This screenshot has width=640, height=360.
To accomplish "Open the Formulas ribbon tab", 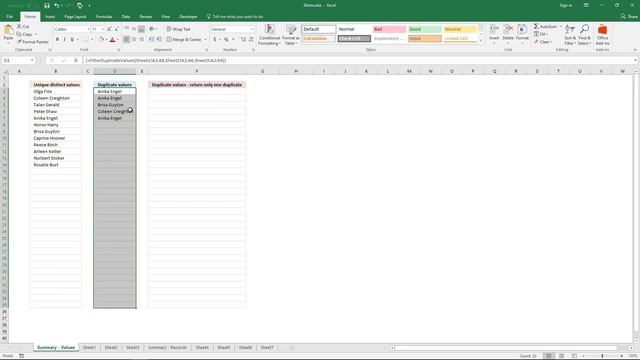I will tap(104, 17).
